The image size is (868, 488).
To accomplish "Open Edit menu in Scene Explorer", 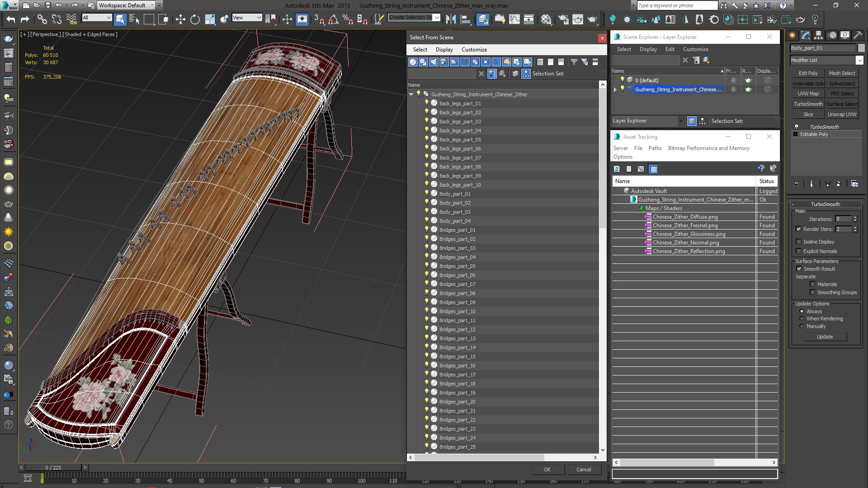I will tap(670, 49).
